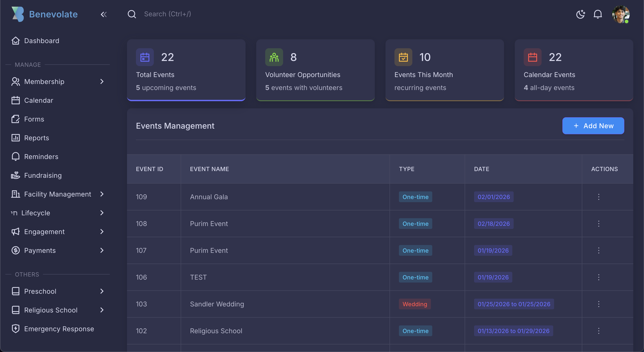Image resolution: width=644 pixels, height=352 pixels.
Task: Click the Add New button
Action: point(593,126)
